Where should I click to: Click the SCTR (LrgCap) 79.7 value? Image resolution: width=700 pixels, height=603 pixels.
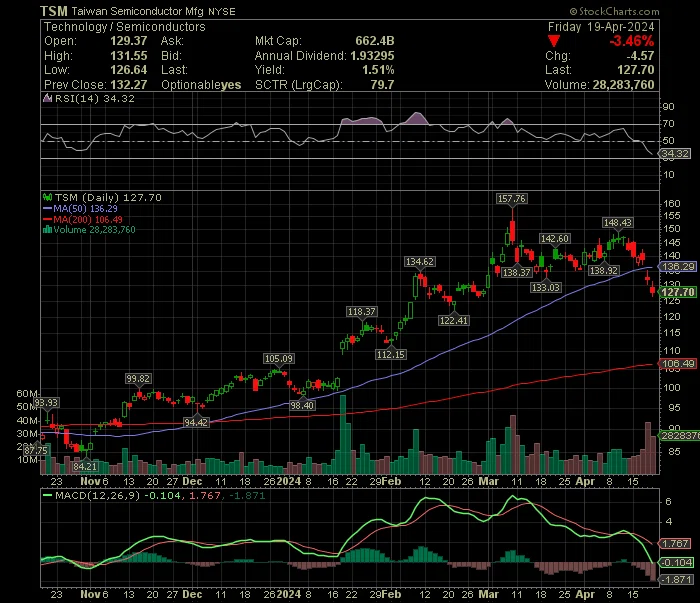pos(382,85)
